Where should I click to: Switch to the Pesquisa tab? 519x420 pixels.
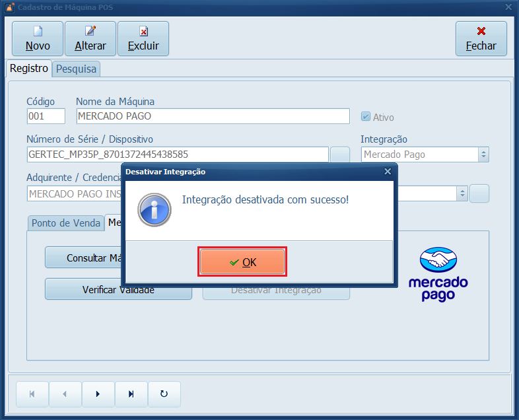pyautogui.click(x=76, y=69)
